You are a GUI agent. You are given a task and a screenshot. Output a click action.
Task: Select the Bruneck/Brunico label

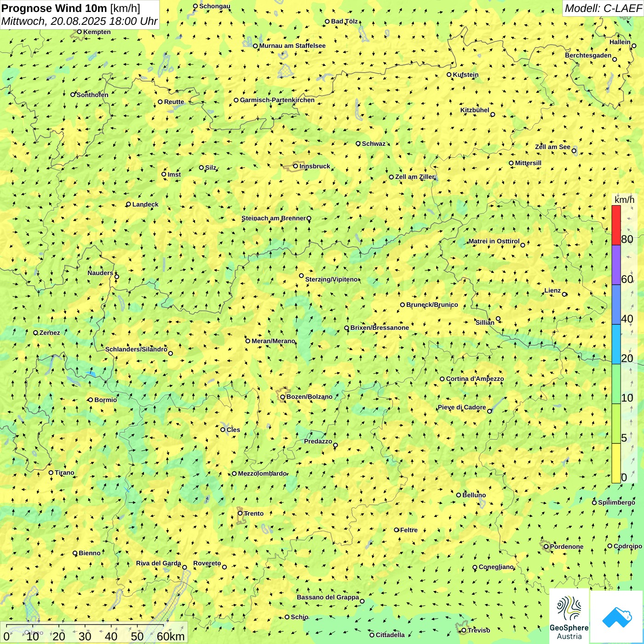432,305
